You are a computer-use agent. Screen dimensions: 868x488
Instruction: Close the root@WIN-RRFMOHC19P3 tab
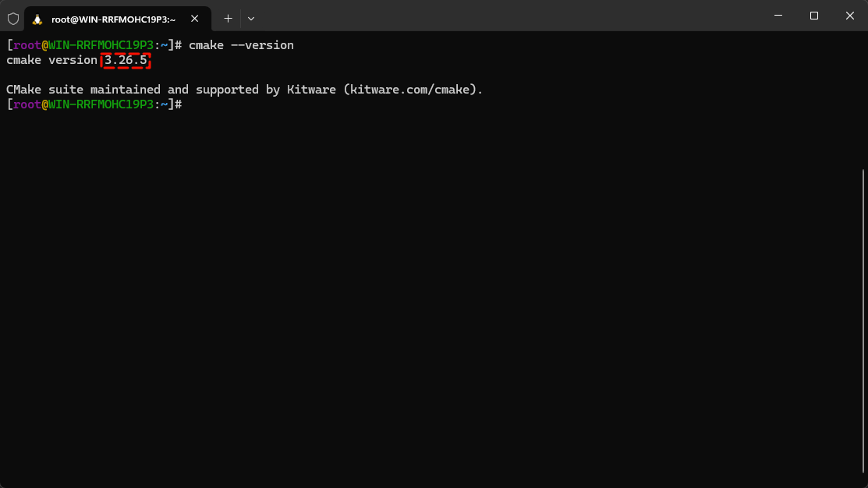tap(194, 18)
